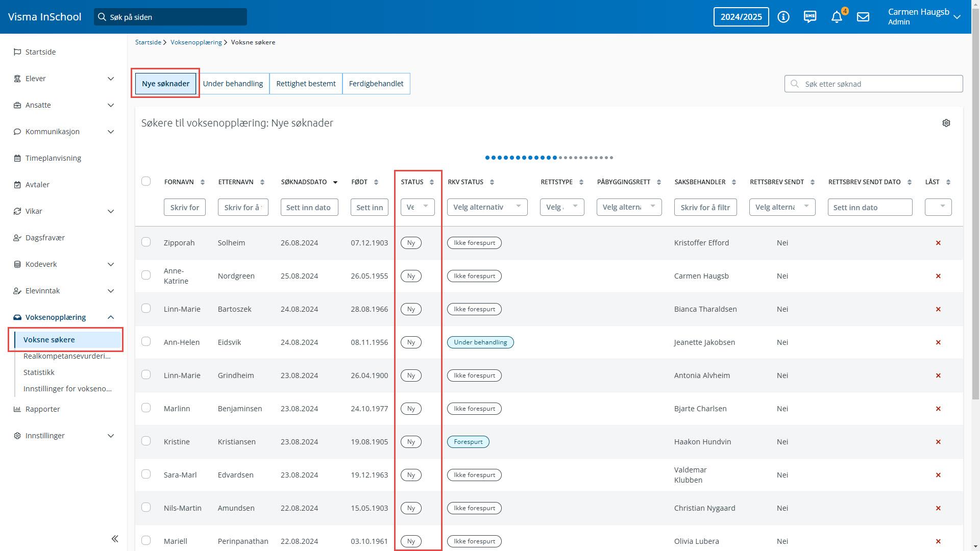Click red X in Zipporah's Låst column
The width and height of the screenshot is (980, 551).
coord(938,243)
